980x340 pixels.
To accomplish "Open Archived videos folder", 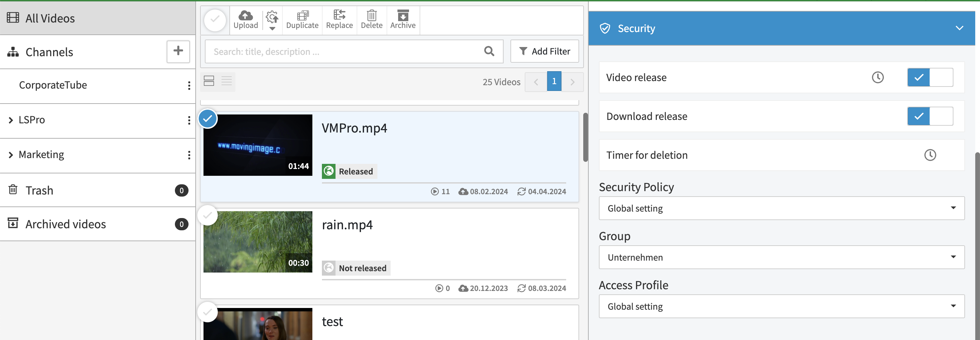I will [x=97, y=224].
